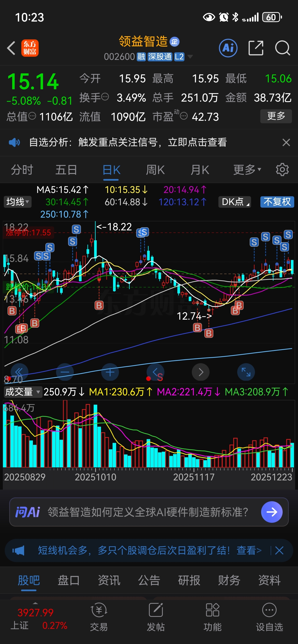The width and height of the screenshot is (298, 644).
Task: Switch to 月K chart tab
Action: click(x=200, y=170)
